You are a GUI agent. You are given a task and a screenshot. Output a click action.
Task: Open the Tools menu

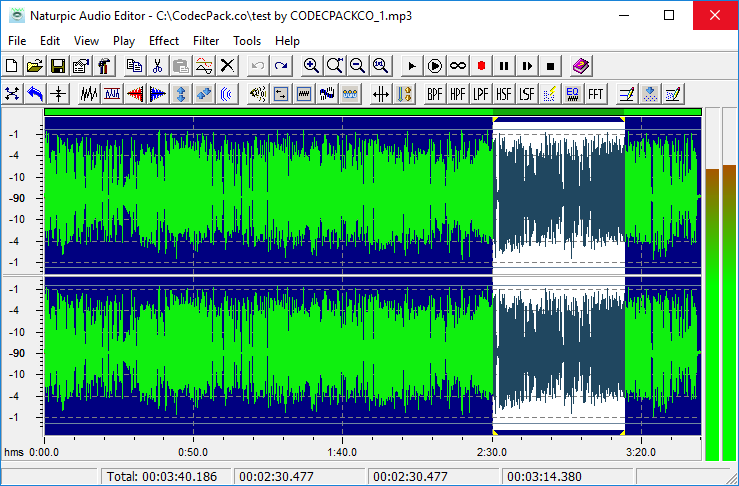click(247, 41)
